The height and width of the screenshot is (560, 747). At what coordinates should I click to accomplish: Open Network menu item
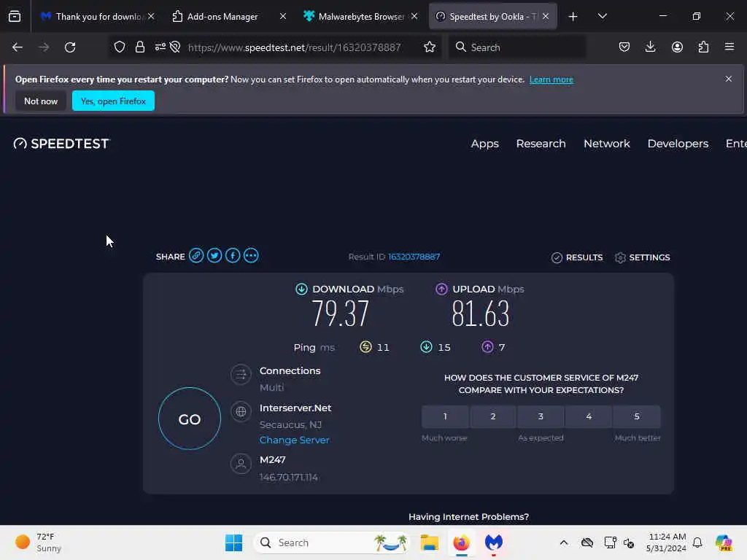tap(606, 144)
